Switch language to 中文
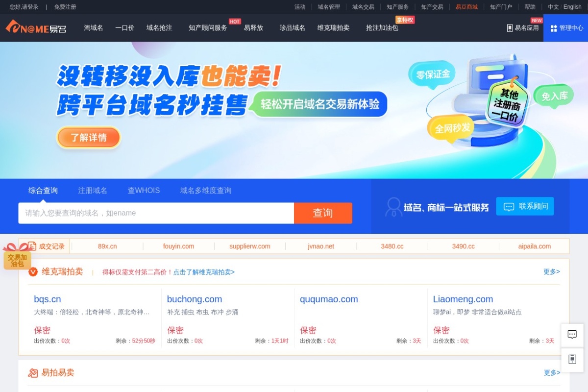Screen dimensions: 588x392 point(553,7)
